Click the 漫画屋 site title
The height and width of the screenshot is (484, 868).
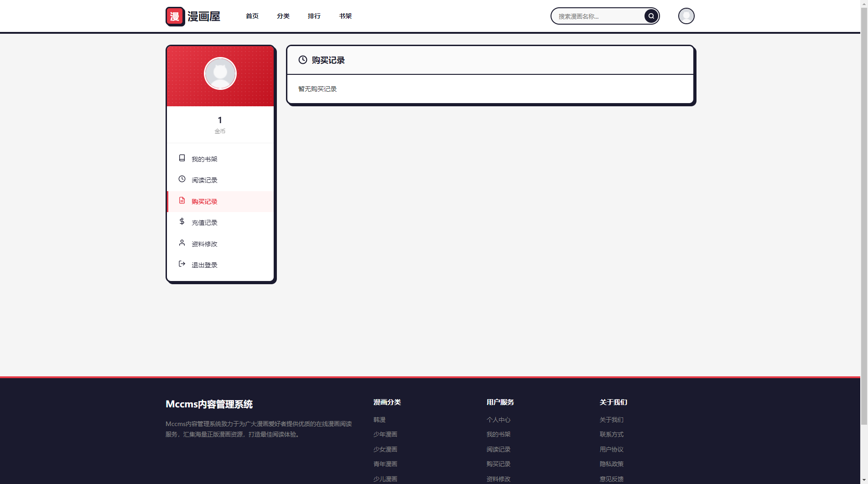[204, 16]
